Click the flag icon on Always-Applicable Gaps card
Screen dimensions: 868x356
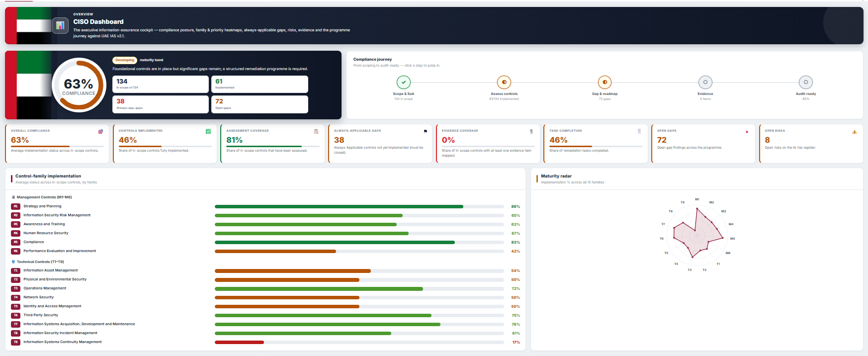(x=425, y=132)
